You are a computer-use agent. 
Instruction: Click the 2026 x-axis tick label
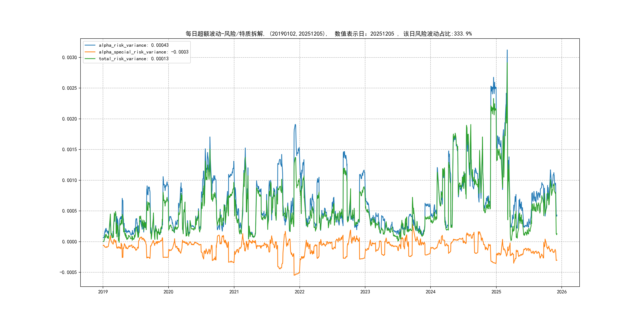[562, 292]
